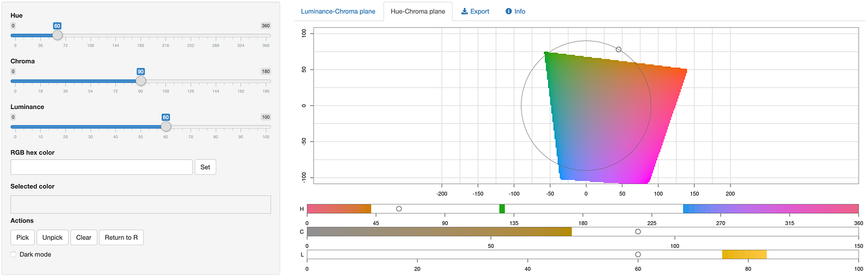Switch to Luminance-Chroma plane tab

point(338,11)
